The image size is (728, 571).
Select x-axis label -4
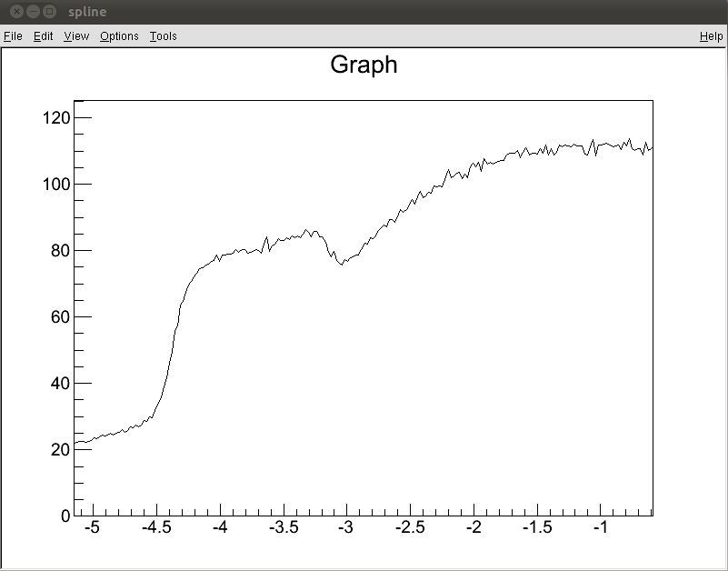coord(220,527)
